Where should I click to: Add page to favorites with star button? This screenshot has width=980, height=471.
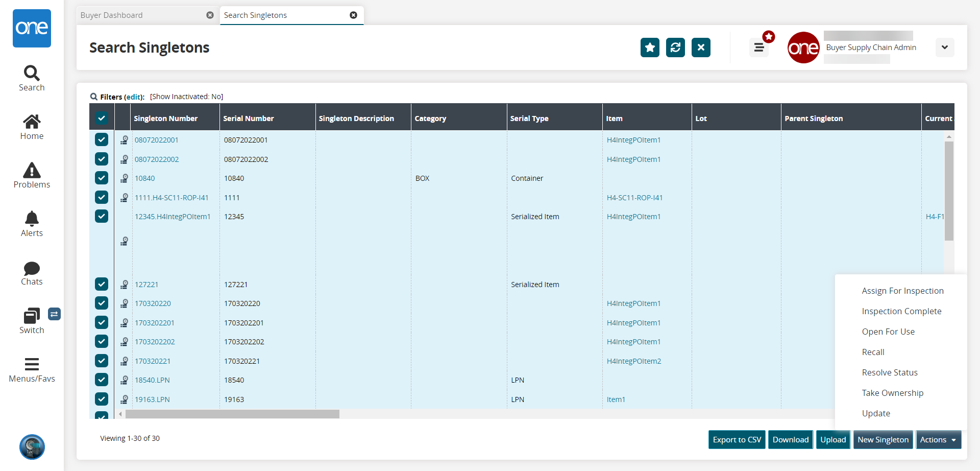[x=650, y=48]
